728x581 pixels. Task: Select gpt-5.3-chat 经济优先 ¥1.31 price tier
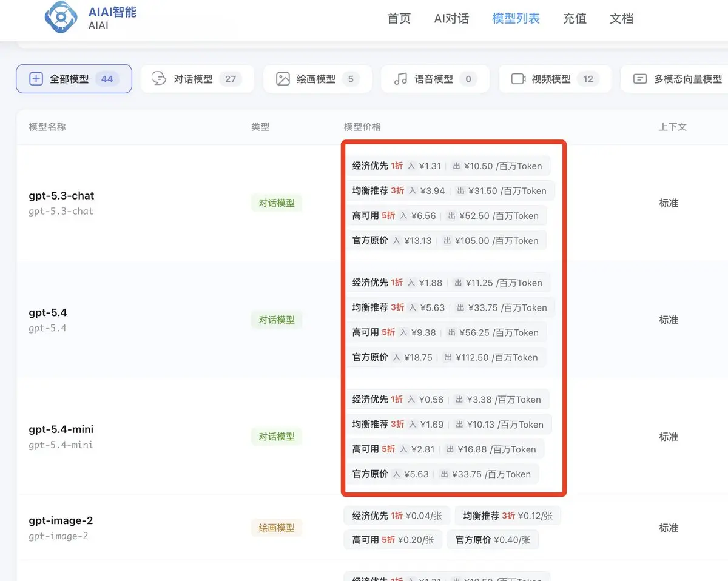[447, 166]
